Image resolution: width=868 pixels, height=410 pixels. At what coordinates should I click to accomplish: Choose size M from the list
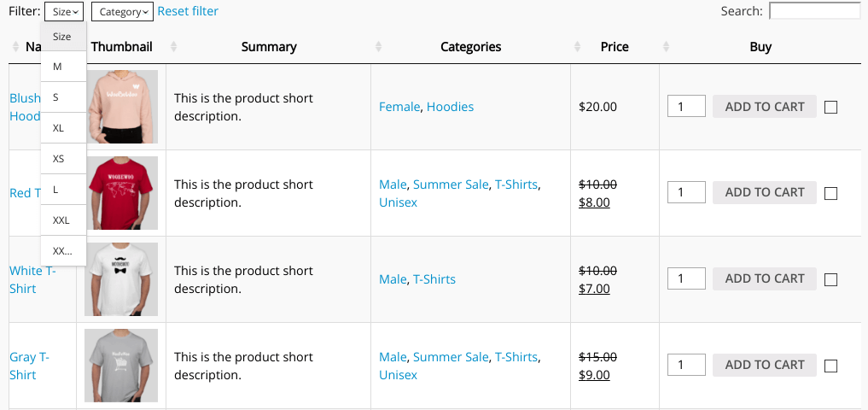64,67
